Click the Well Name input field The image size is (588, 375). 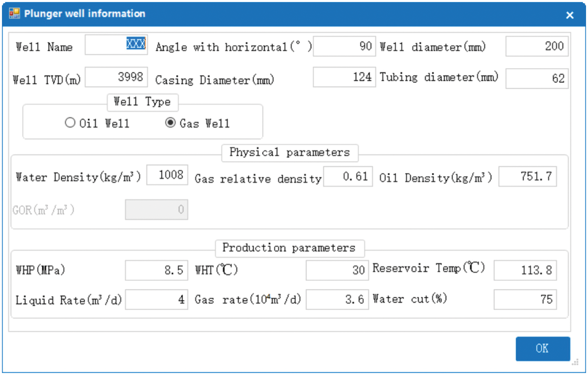click(116, 45)
